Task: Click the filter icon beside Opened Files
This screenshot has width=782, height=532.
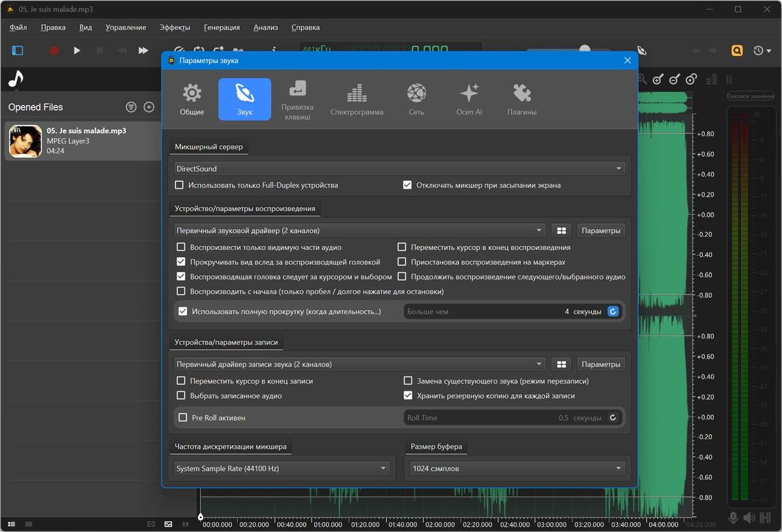Action: coord(131,107)
